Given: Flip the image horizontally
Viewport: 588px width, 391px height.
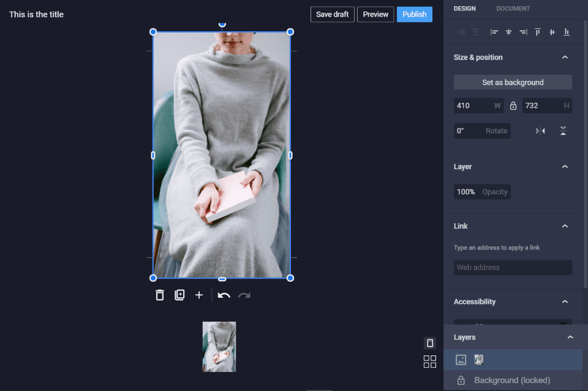Looking at the screenshot, I should (540, 131).
